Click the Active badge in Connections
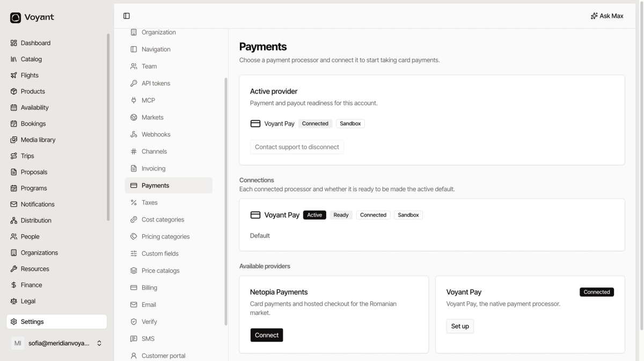 pyautogui.click(x=314, y=215)
